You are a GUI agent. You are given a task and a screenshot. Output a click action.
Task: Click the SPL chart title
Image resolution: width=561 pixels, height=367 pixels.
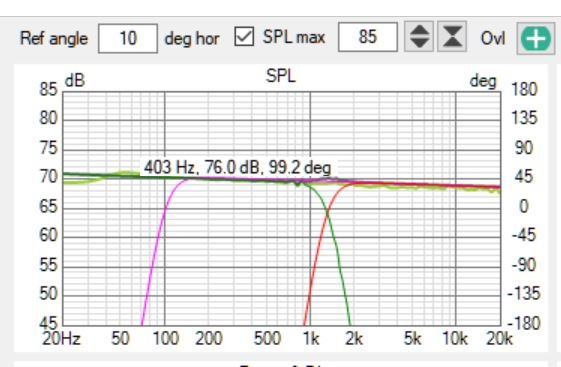click(x=280, y=76)
